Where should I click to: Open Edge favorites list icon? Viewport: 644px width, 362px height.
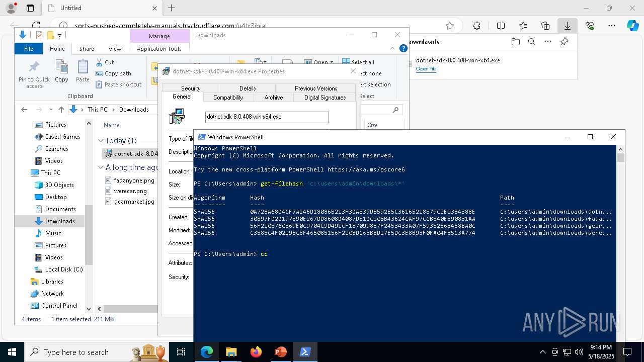click(523, 26)
